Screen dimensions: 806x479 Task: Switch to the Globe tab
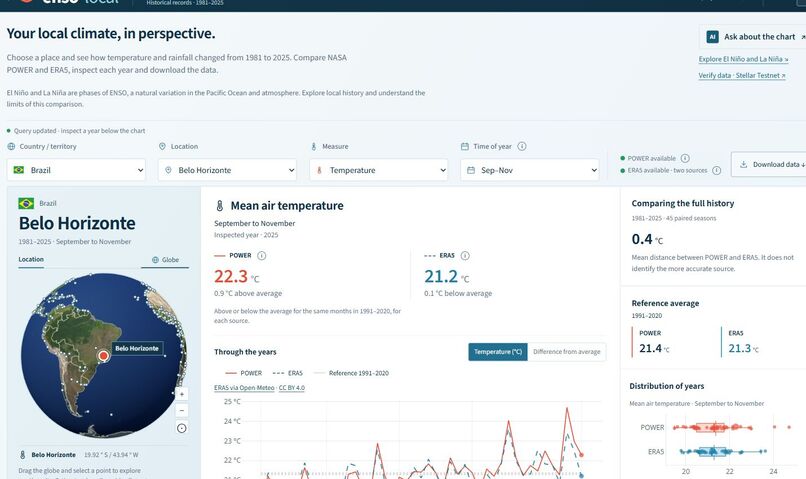coord(165,260)
